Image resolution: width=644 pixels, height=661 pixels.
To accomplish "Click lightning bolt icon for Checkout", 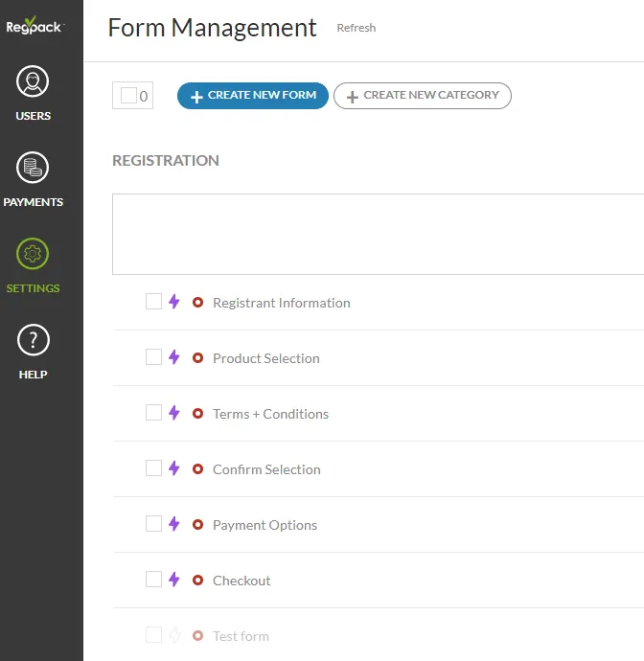I will coord(174,580).
